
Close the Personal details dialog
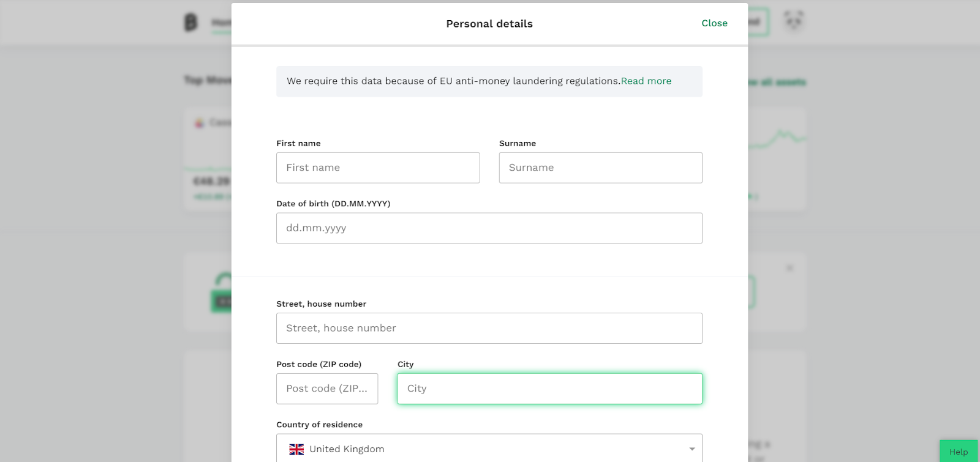tap(714, 23)
